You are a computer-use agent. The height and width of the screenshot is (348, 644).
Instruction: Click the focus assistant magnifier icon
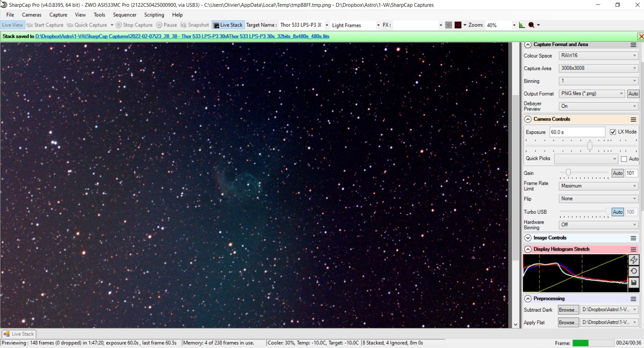532,25
